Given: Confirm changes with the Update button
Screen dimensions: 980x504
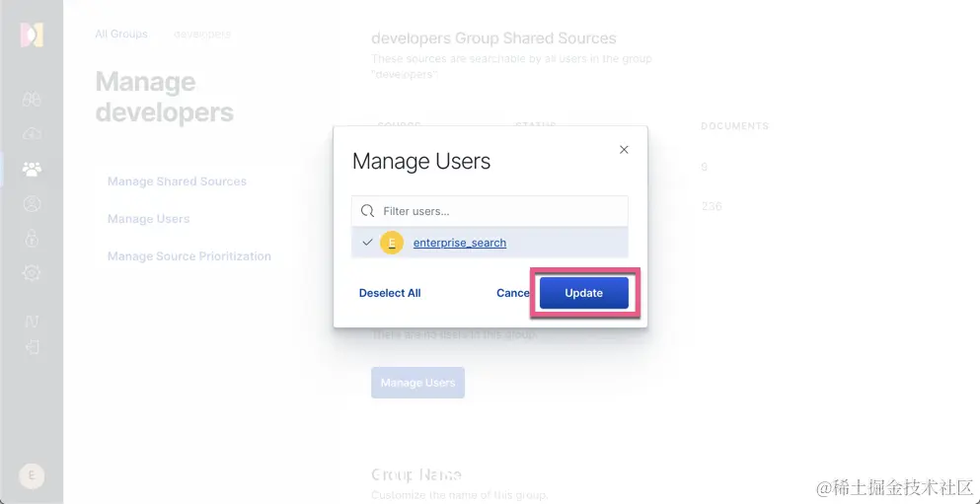Looking at the screenshot, I should click(x=583, y=293).
